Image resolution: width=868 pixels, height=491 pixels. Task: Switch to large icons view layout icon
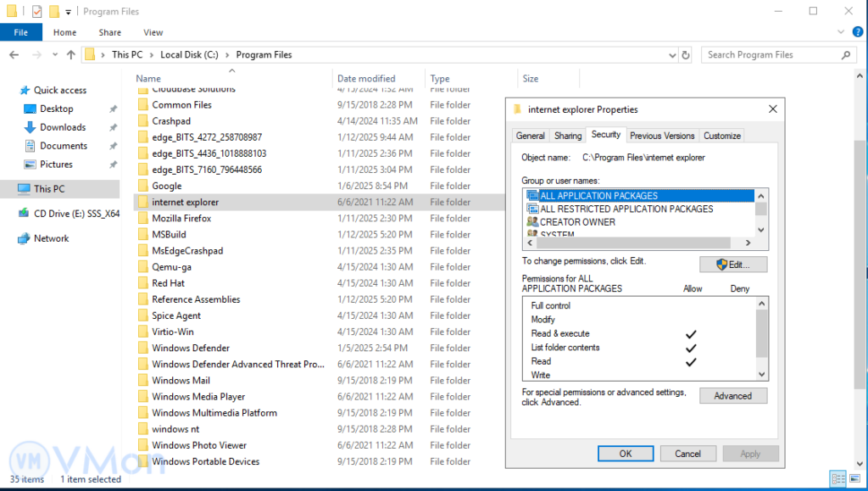[x=855, y=478]
